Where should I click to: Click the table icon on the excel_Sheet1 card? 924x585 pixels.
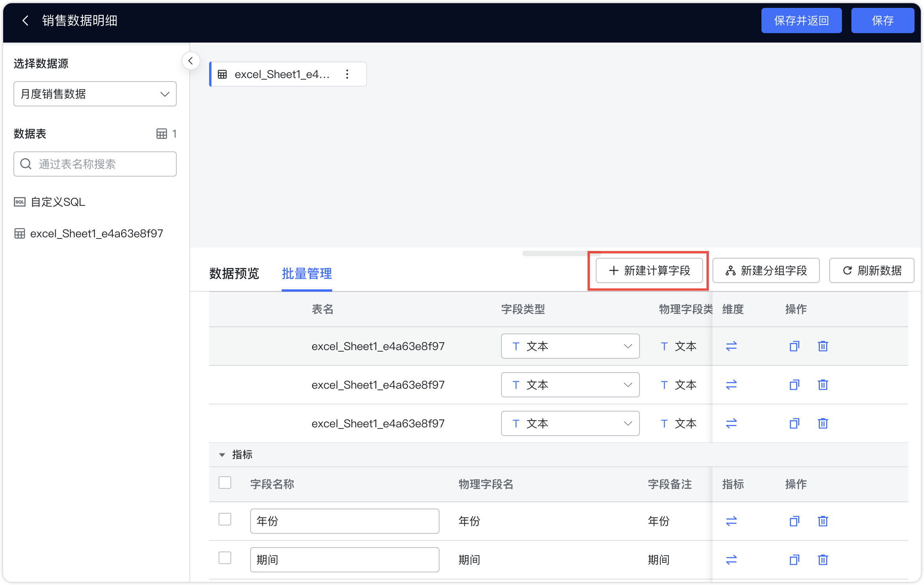pos(223,74)
